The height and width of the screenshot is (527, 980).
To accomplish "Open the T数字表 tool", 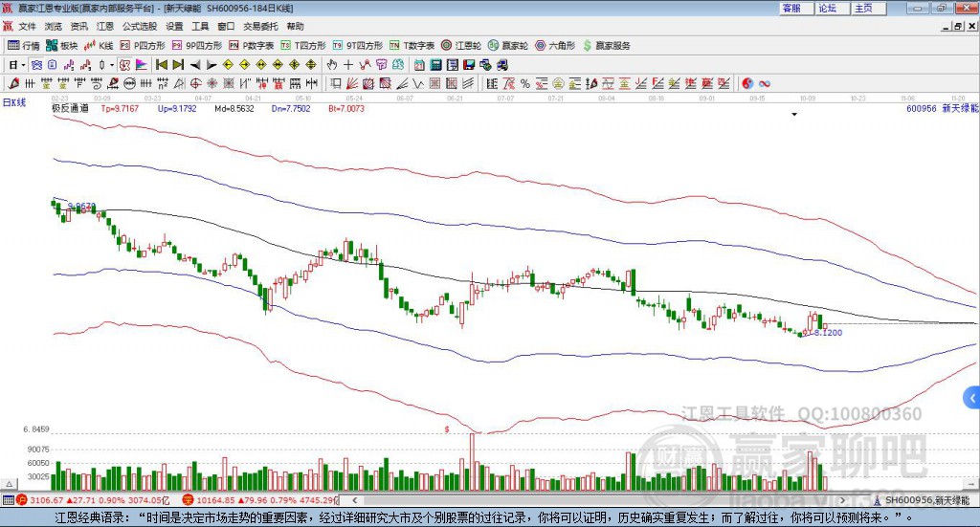I will click(x=412, y=46).
